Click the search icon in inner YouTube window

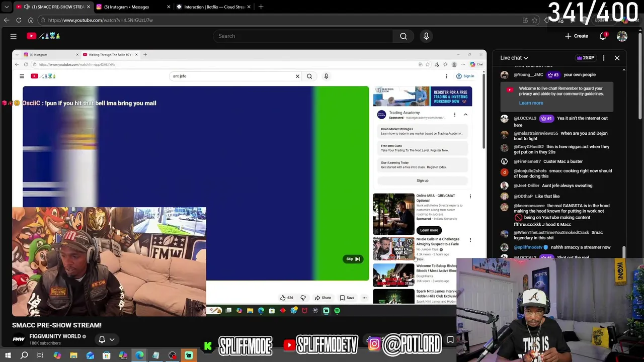pos(309,76)
